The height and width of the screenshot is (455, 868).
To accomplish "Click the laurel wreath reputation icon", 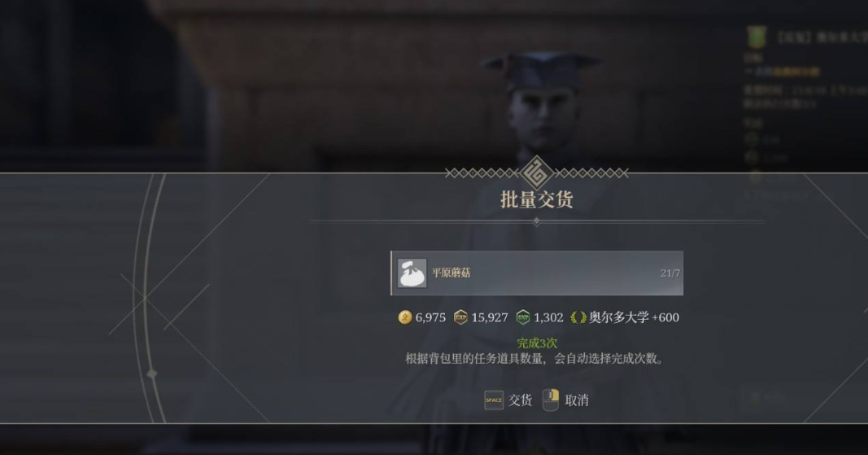I will pos(578,317).
